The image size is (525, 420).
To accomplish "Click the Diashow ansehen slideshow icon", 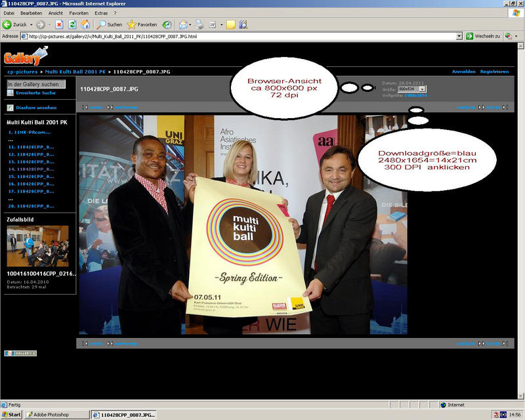I will click(10, 108).
